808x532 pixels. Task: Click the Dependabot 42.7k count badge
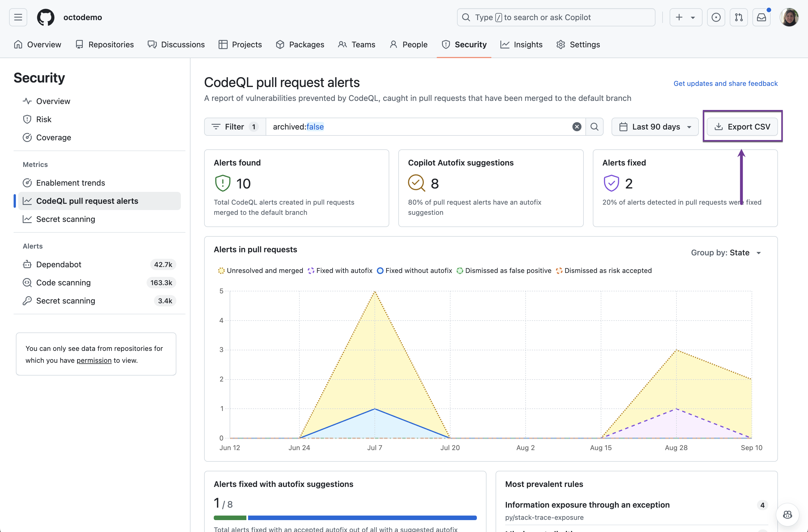[163, 264]
